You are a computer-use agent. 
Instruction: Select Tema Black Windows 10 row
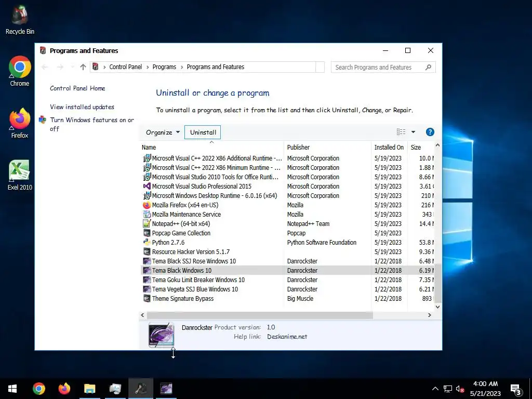click(x=287, y=270)
